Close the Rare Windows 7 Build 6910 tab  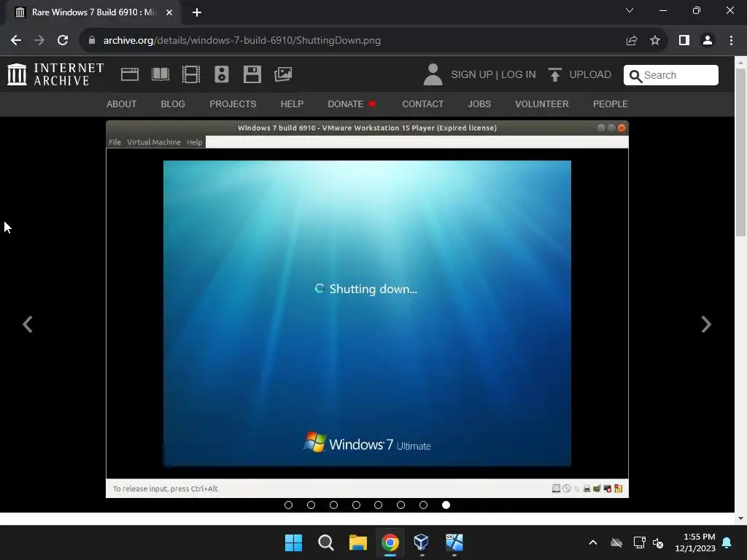169,12
